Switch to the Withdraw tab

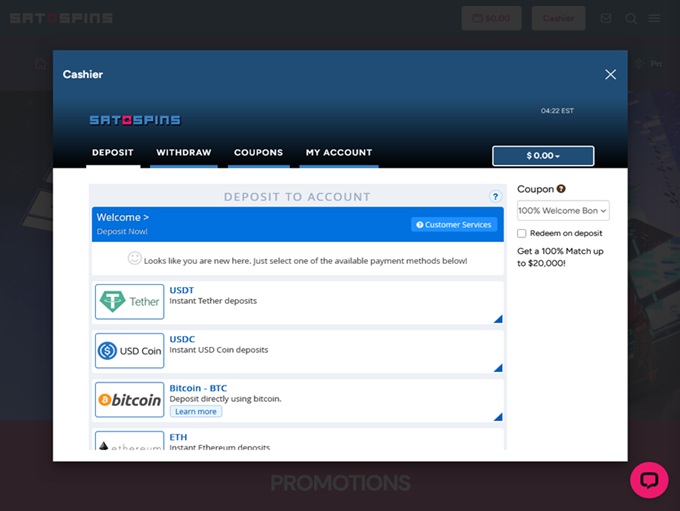pyautogui.click(x=183, y=153)
